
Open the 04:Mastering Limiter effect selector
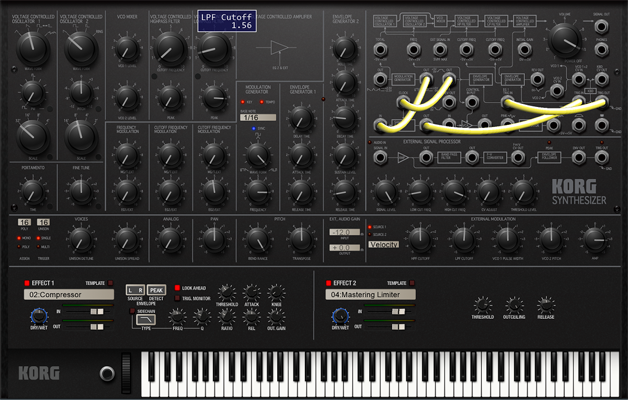point(370,295)
